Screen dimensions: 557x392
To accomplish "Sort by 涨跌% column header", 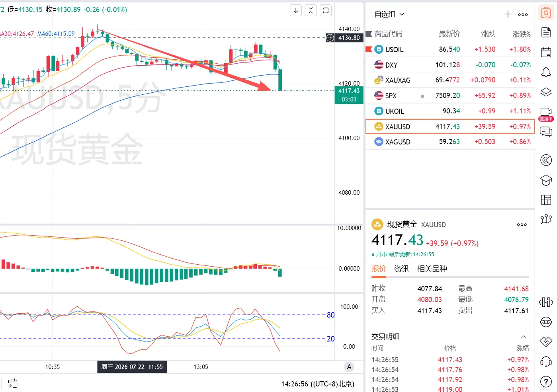I will click(x=521, y=34).
